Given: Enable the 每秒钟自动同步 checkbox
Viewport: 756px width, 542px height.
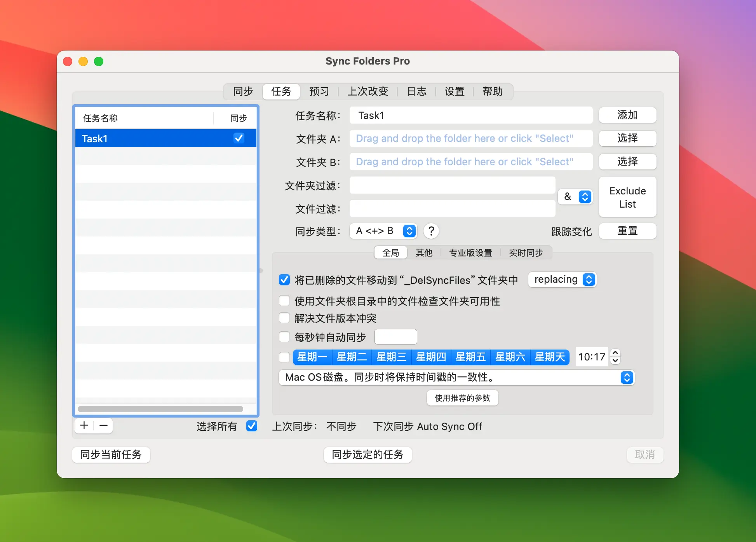Looking at the screenshot, I should [x=284, y=337].
